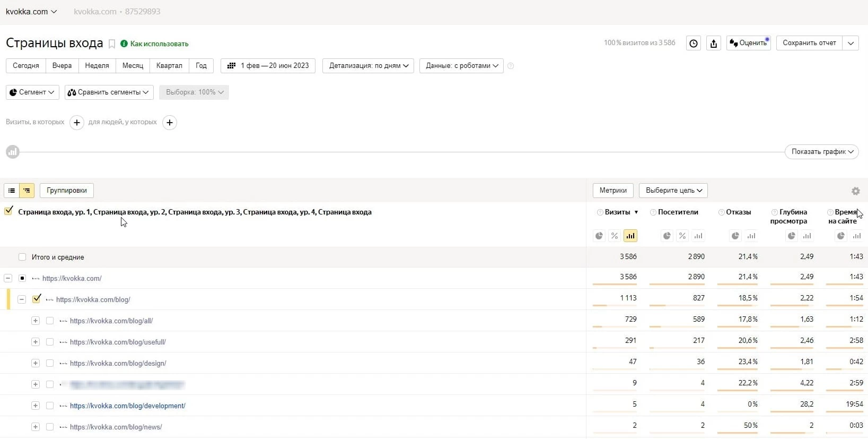Viewport: 868px width, 439px height.
Task: Click table settings gear icon
Action: (856, 191)
